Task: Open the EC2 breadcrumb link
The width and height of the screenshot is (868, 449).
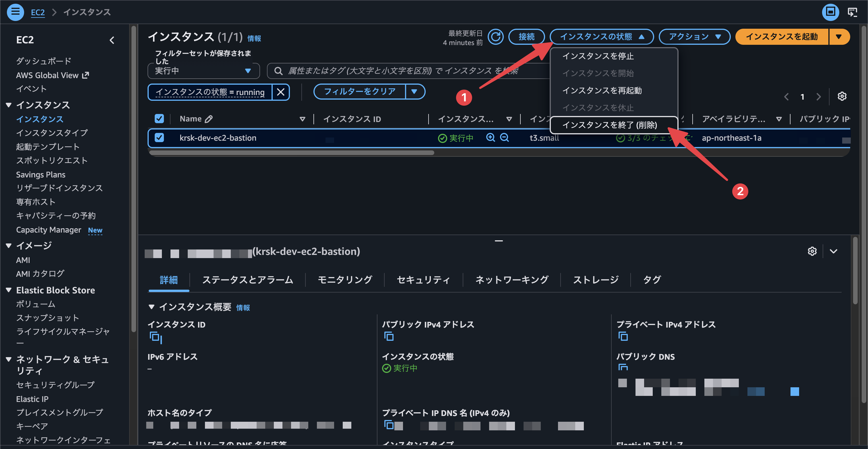Action: (38, 12)
